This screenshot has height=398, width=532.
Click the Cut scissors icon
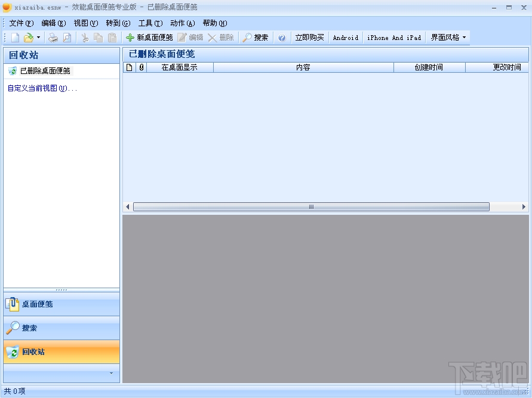pos(85,37)
